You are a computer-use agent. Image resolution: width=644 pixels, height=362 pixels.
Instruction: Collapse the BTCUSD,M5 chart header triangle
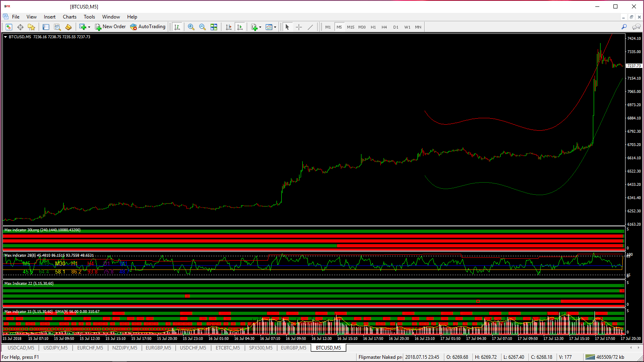[x=5, y=37]
